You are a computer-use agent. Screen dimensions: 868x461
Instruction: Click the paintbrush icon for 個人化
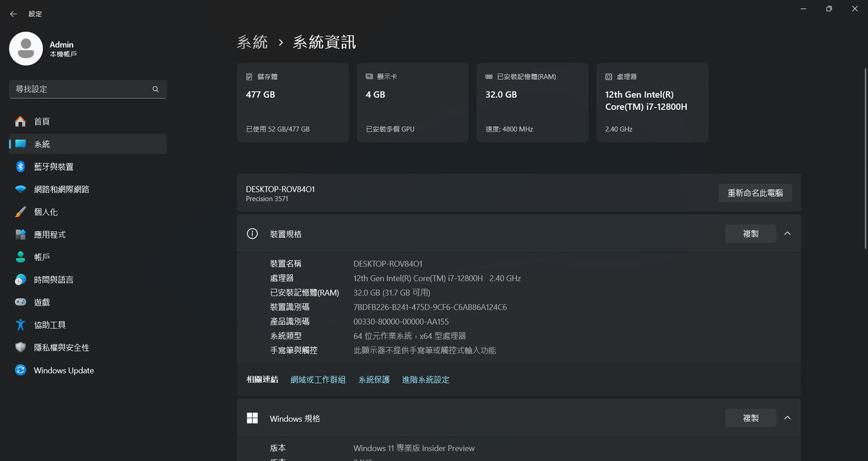20,212
